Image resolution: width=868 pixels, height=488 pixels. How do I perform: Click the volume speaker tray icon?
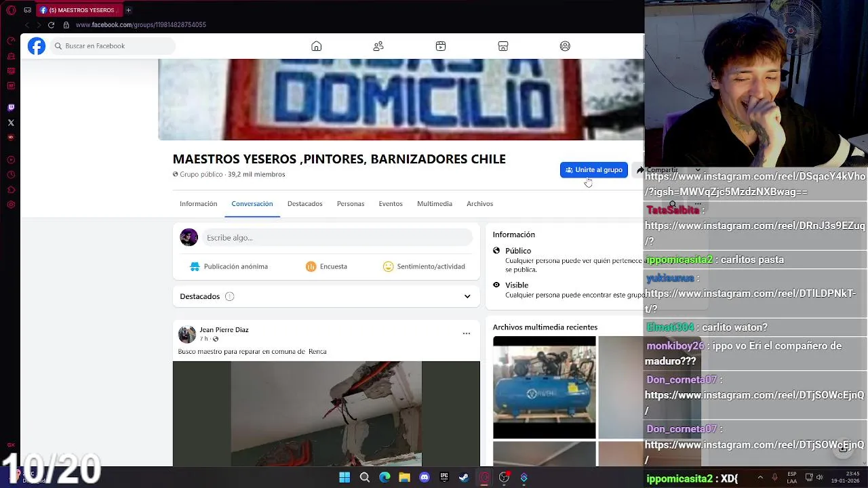point(820,477)
